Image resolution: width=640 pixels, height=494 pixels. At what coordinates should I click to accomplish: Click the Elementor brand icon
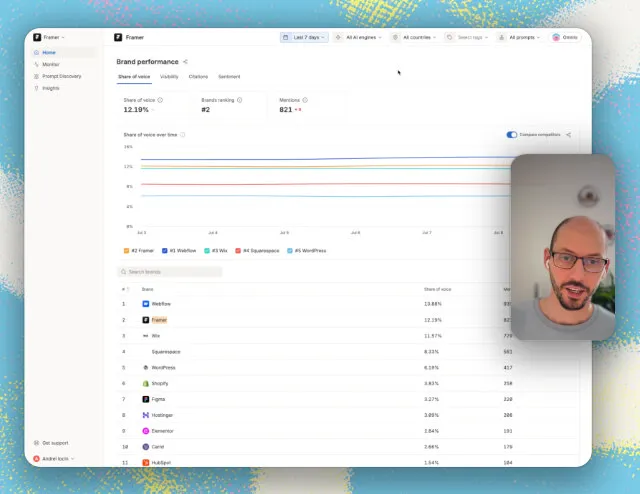(x=146, y=431)
